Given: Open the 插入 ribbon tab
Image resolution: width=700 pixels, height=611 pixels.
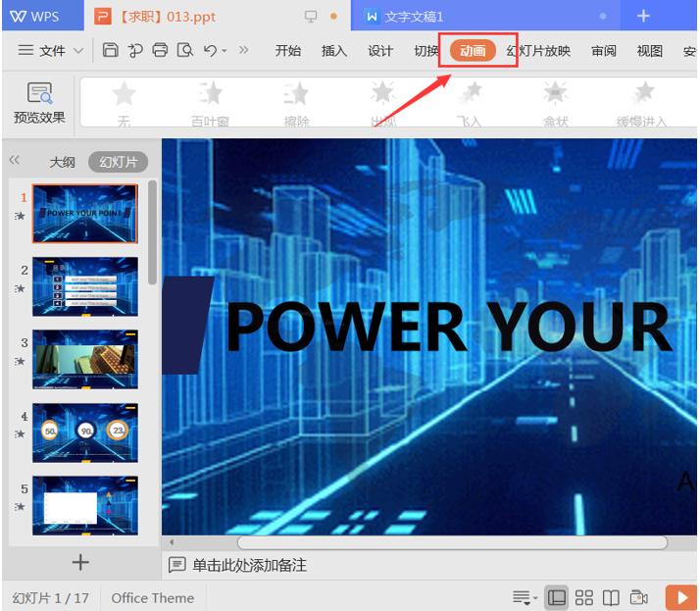Looking at the screenshot, I should [x=334, y=51].
